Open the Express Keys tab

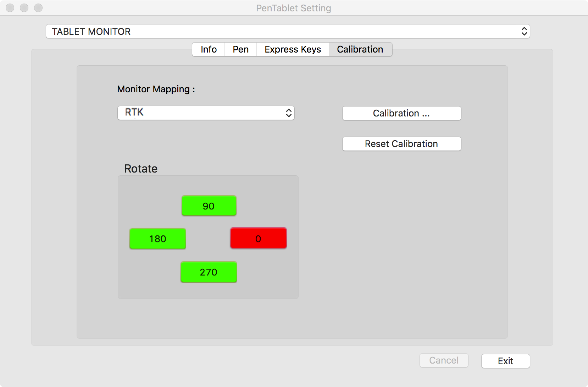point(293,49)
